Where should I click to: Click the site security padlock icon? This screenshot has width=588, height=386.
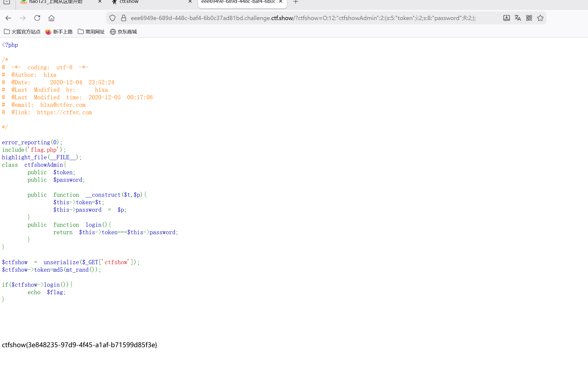coord(123,18)
